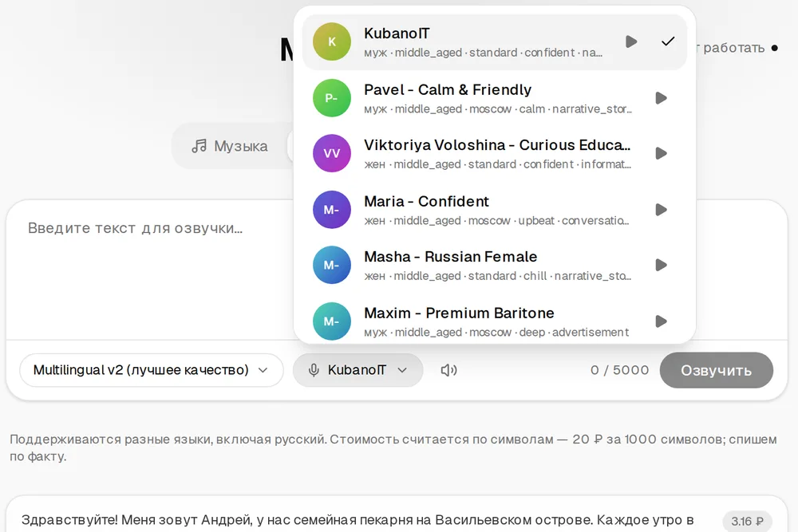798x532 pixels.
Task: Click the yellow K avatar of KubanoIT
Action: click(332, 41)
